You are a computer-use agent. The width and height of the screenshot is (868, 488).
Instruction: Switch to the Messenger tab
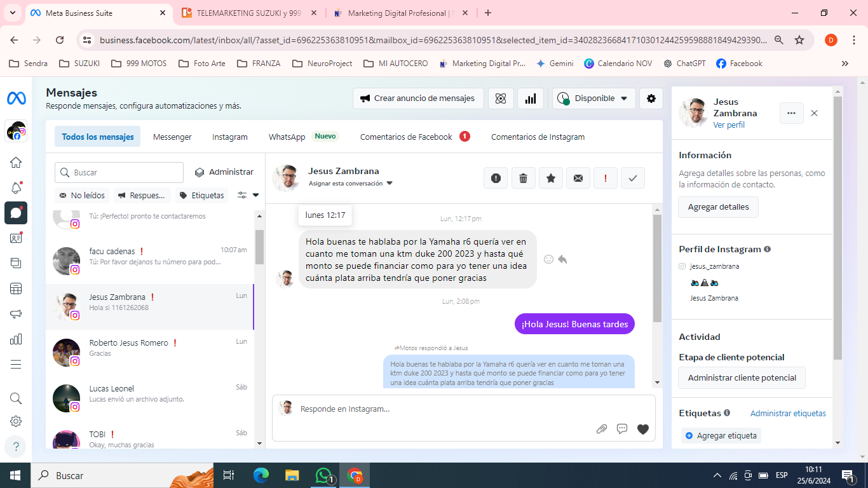172,137
